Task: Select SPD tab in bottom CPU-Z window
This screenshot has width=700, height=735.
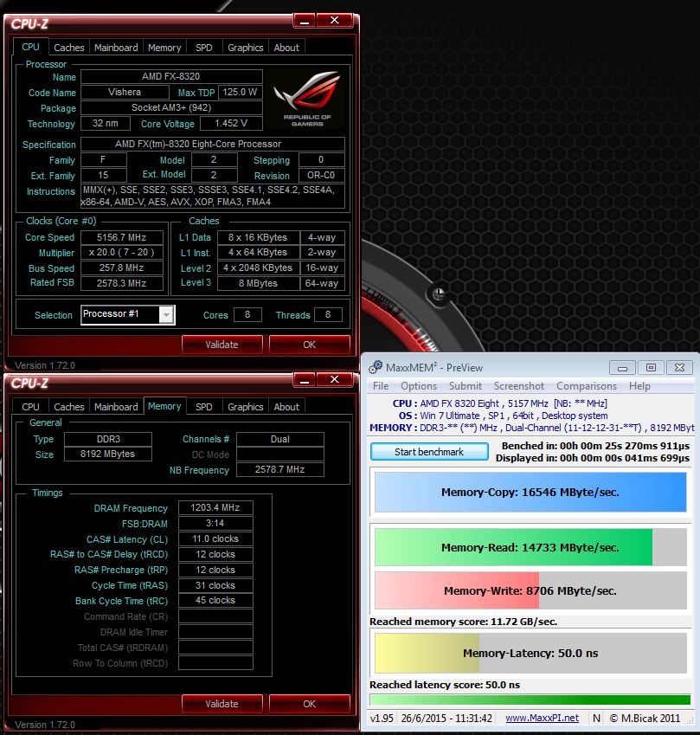Action: click(204, 407)
